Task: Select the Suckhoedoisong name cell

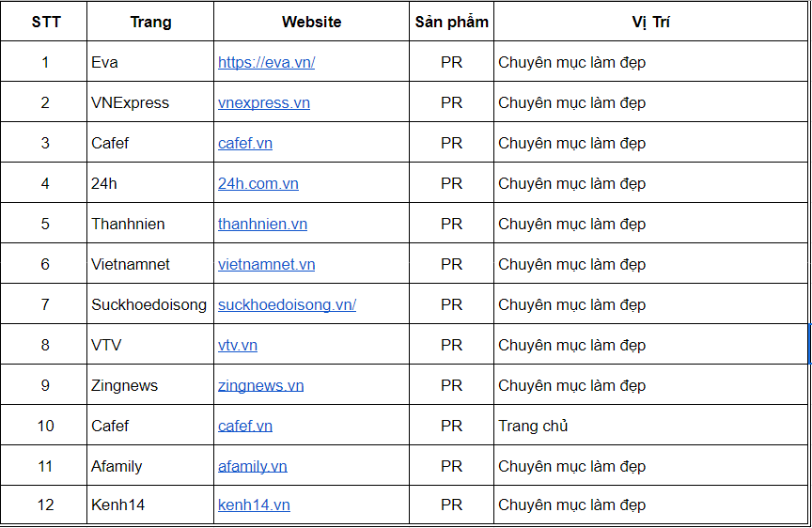Action: pos(150,304)
